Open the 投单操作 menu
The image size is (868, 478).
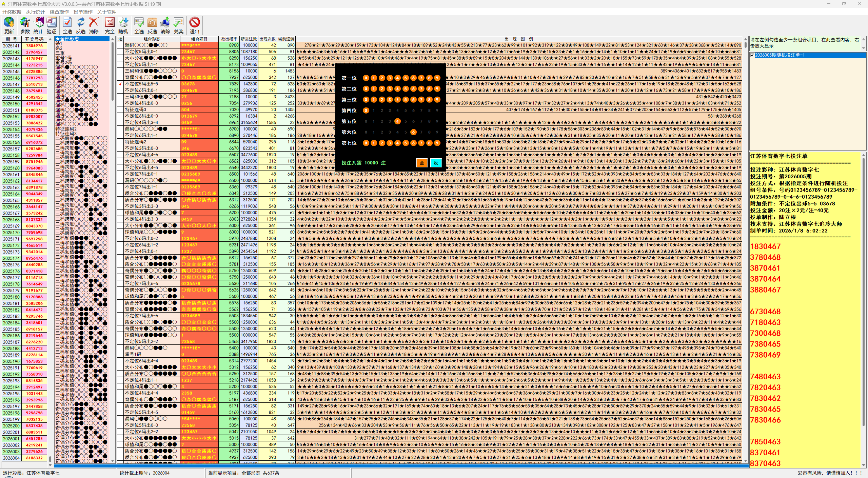[x=83, y=12]
